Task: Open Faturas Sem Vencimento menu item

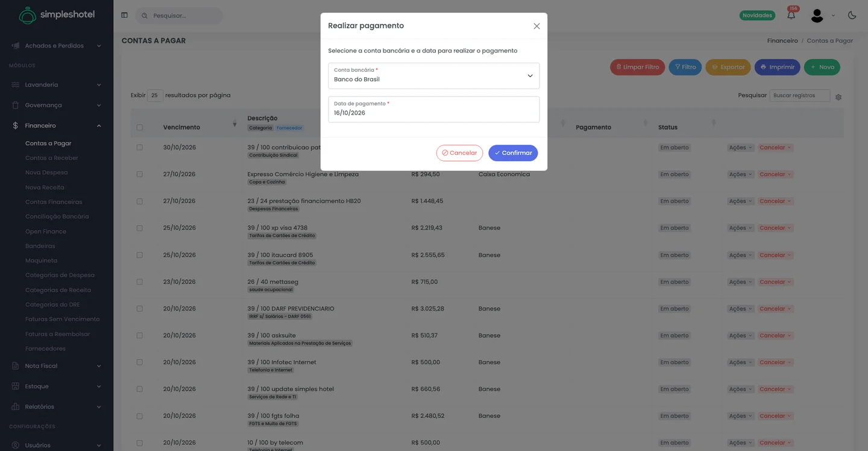Action: [x=63, y=319]
